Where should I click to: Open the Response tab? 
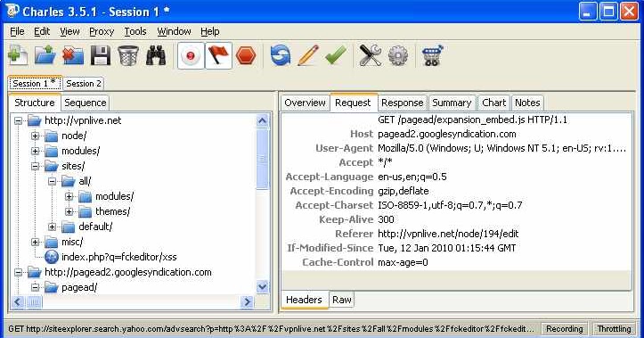[x=402, y=103]
